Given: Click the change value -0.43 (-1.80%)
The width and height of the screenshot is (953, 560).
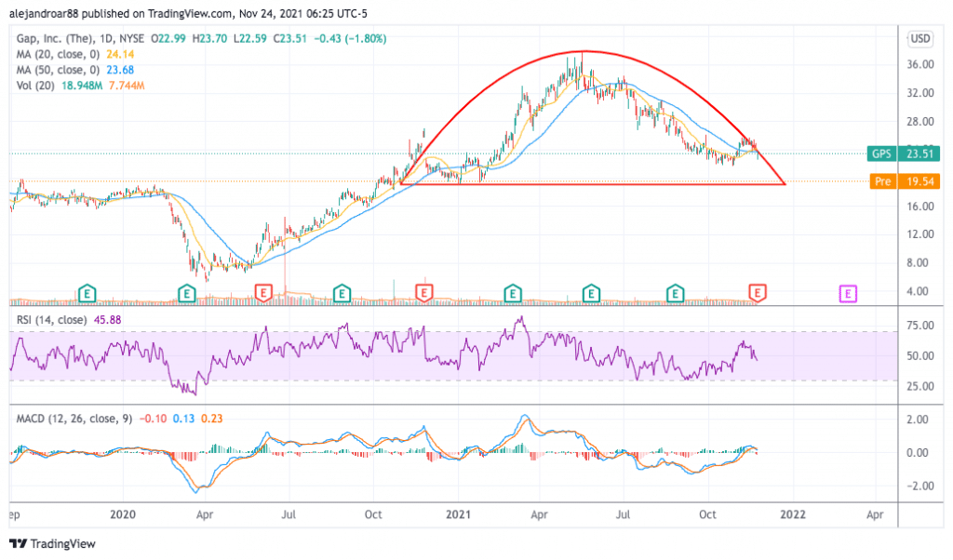Looking at the screenshot, I should [x=350, y=38].
